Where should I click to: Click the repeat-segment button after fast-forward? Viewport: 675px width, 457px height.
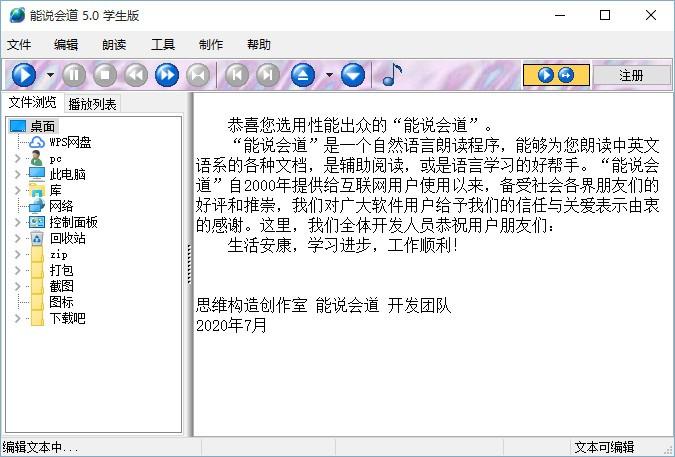pos(198,75)
